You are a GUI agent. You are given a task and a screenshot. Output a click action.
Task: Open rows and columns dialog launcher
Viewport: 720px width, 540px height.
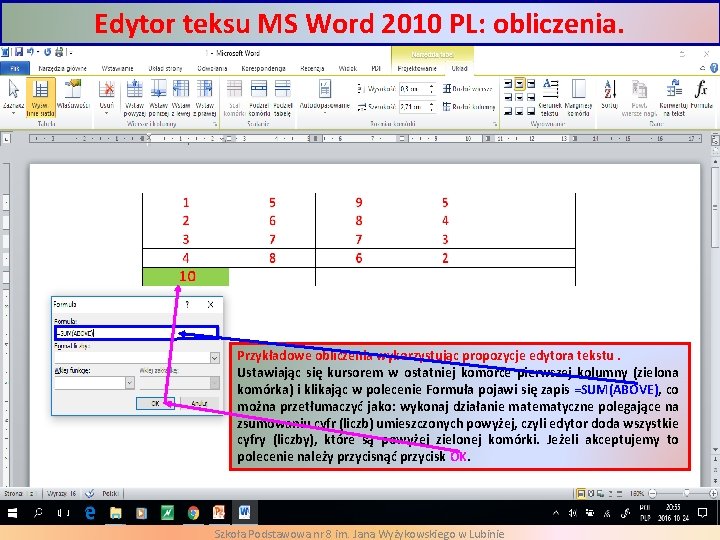[215, 124]
